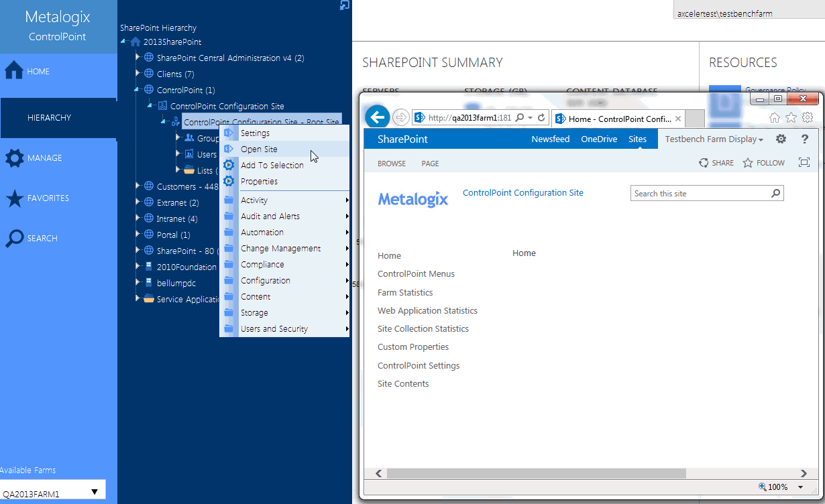
Task: Expand the Customers - 448 tree node
Action: (x=135, y=186)
